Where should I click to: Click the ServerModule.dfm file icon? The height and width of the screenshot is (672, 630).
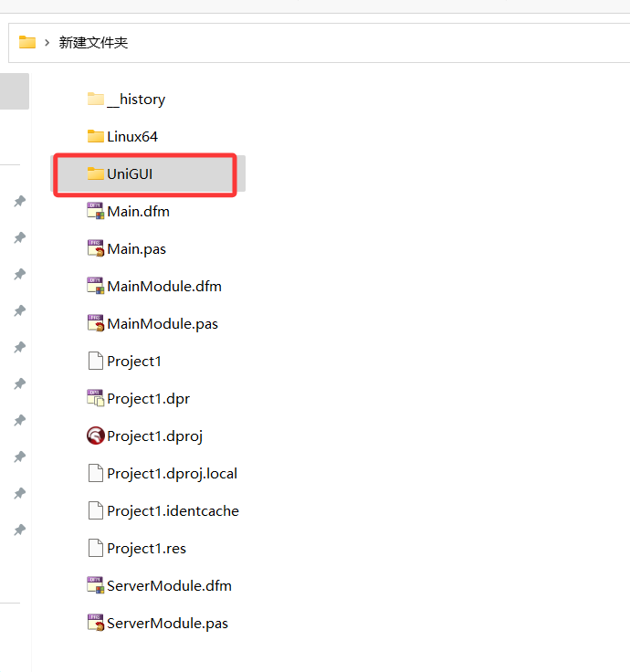[x=96, y=585]
